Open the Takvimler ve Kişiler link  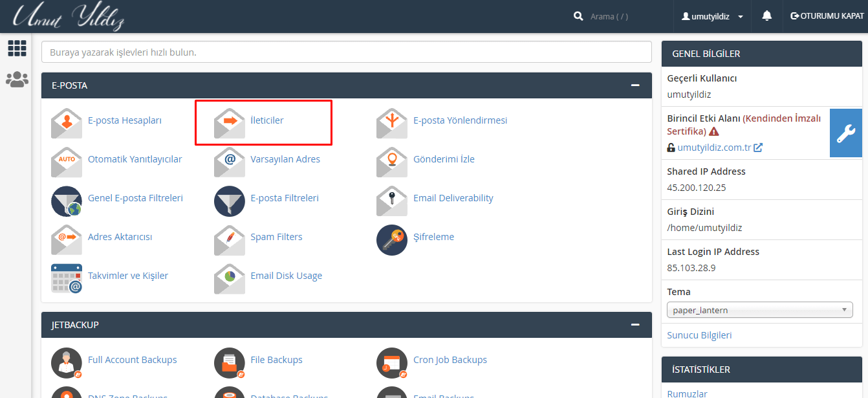(x=128, y=276)
